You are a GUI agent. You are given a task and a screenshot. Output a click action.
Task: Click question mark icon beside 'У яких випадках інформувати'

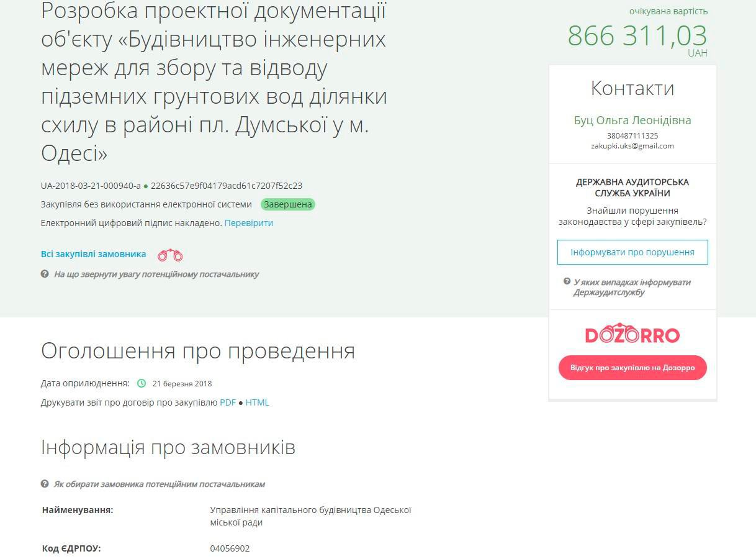click(567, 281)
